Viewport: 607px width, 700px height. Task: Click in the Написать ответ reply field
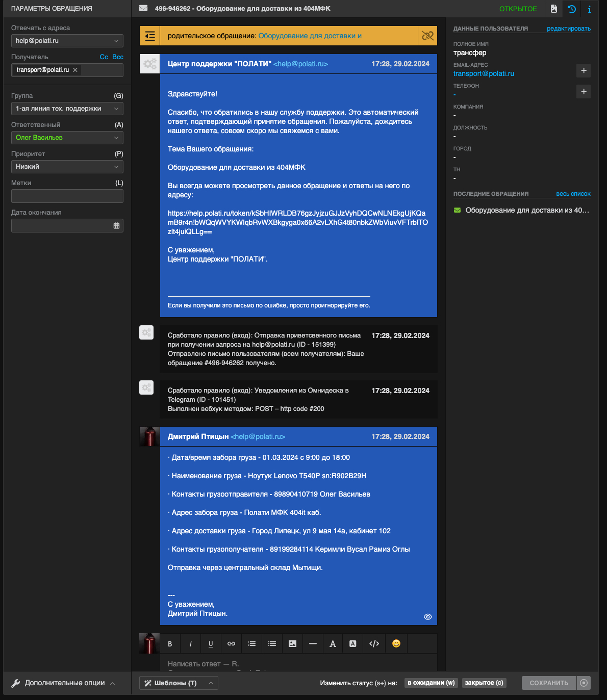pos(298,664)
